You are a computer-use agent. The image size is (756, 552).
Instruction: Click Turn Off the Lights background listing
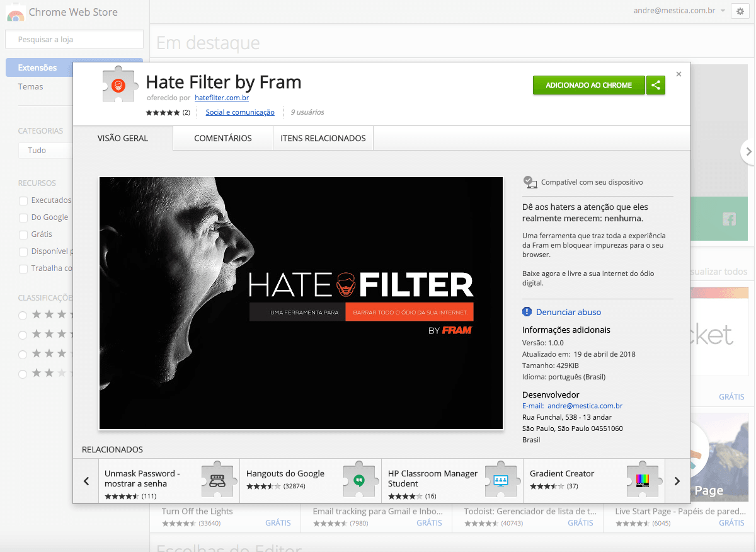197,511
